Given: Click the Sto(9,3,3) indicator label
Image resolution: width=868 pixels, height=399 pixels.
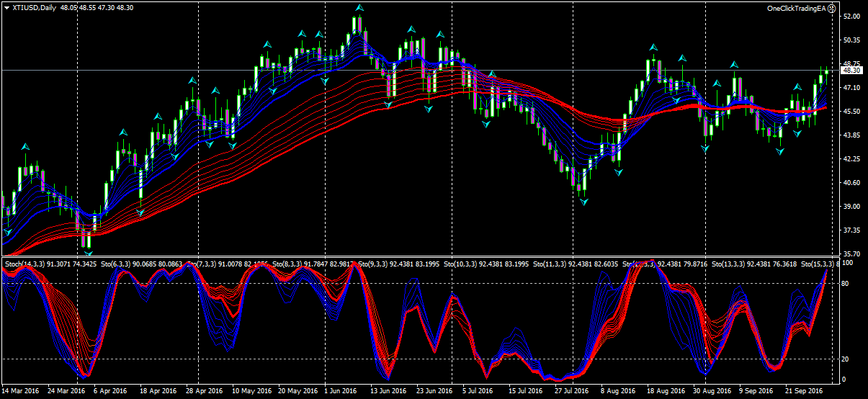Looking at the screenshot, I should coord(373,265).
